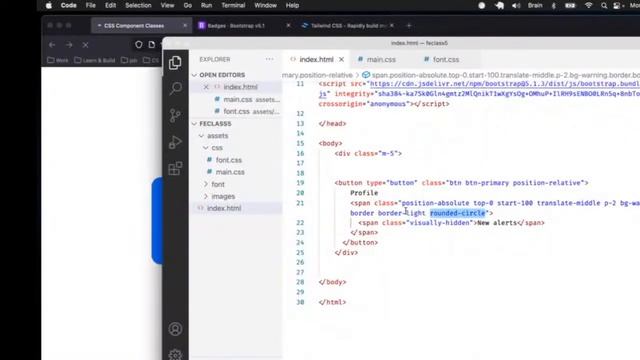Open the Terminal menu

(233, 5)
